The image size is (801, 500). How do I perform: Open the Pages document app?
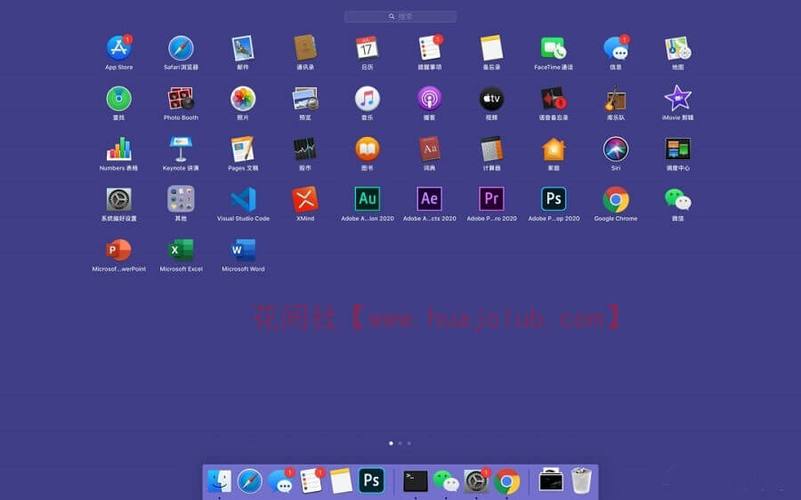point(243,149)
